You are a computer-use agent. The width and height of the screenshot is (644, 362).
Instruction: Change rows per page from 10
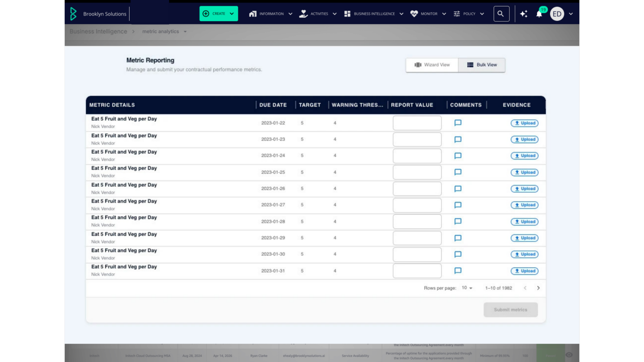(x=467, y=288)
